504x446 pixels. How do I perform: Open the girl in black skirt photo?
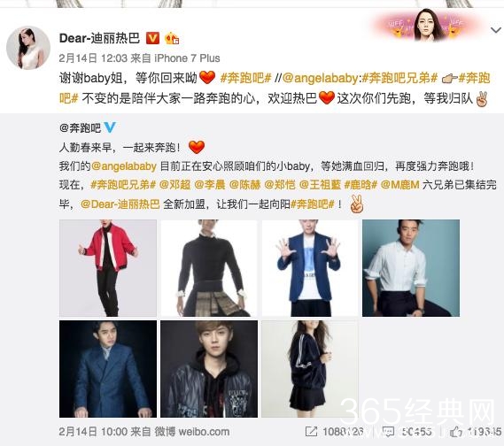309,369
